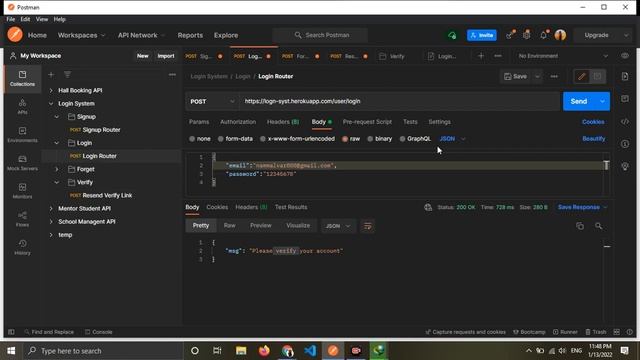Open the Send button dropdown arrow
The width and height of the screenshot is (640, 360).
(x=602, y=101)
